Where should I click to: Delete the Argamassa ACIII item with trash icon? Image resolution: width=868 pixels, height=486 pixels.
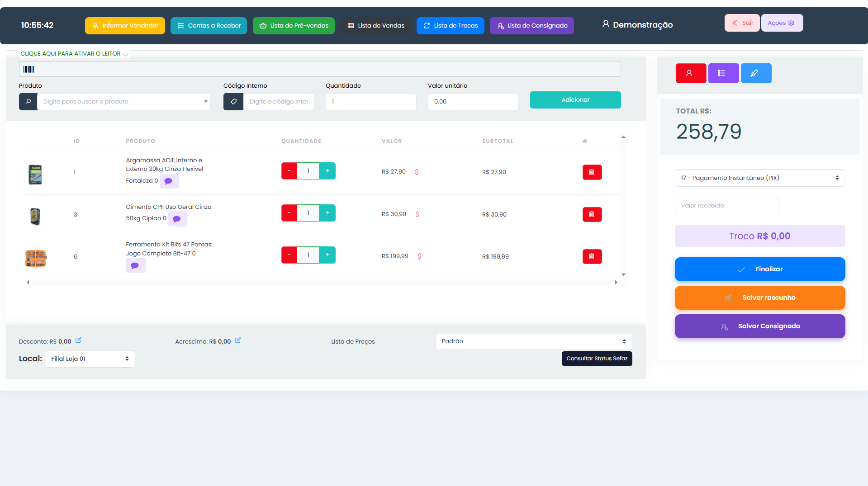(592, 172)
